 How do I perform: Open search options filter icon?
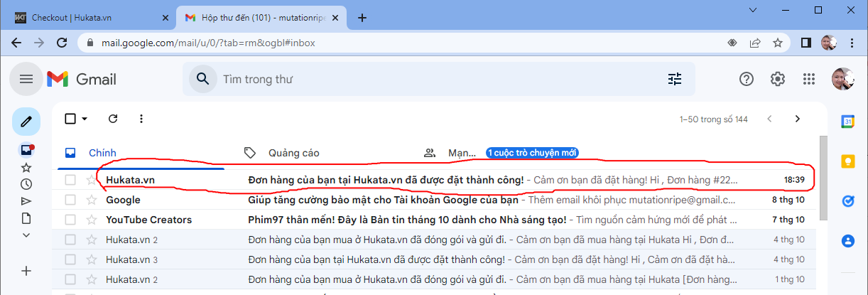click(x=675, y=79)
